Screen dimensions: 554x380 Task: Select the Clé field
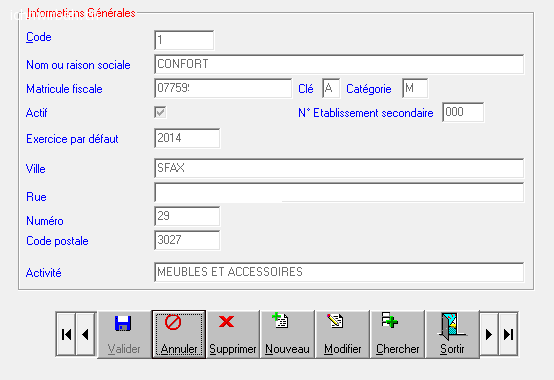331,88
